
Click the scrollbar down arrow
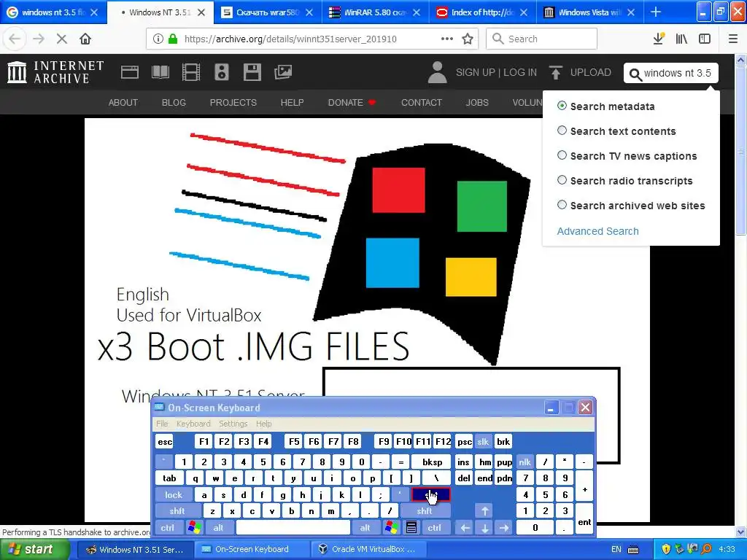point(741,532)
